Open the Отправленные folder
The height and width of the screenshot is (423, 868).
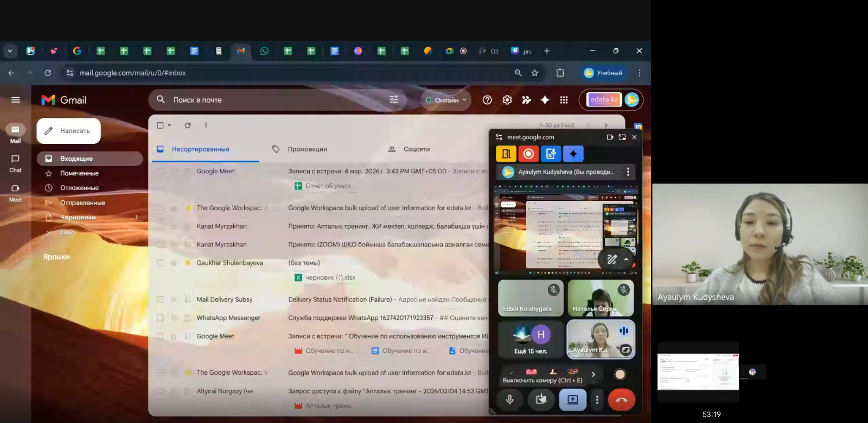pyautogui.click(x=82, y=203)
